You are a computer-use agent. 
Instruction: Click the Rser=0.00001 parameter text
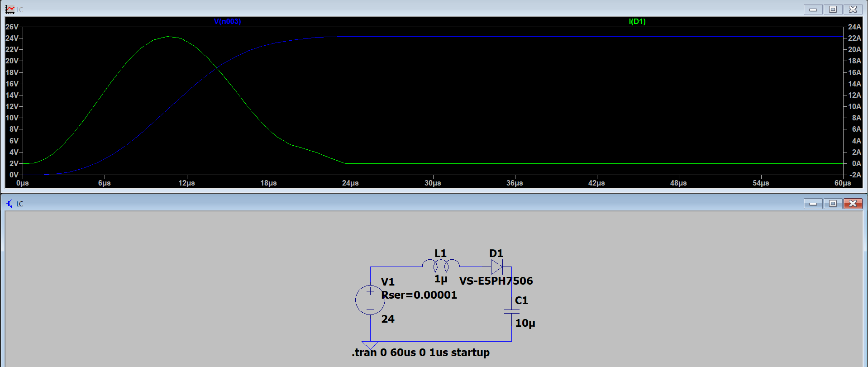pos(419,295)
